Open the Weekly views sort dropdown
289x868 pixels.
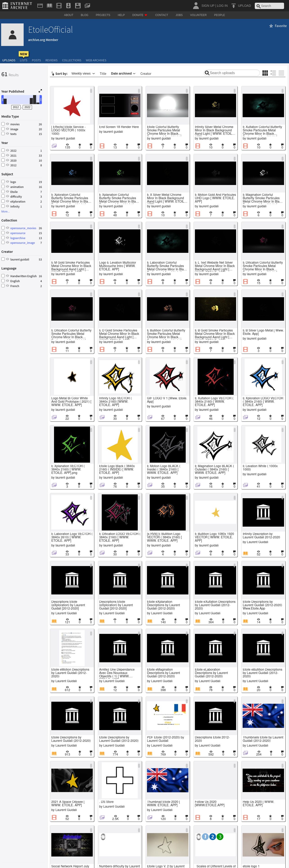coord(83,73)
